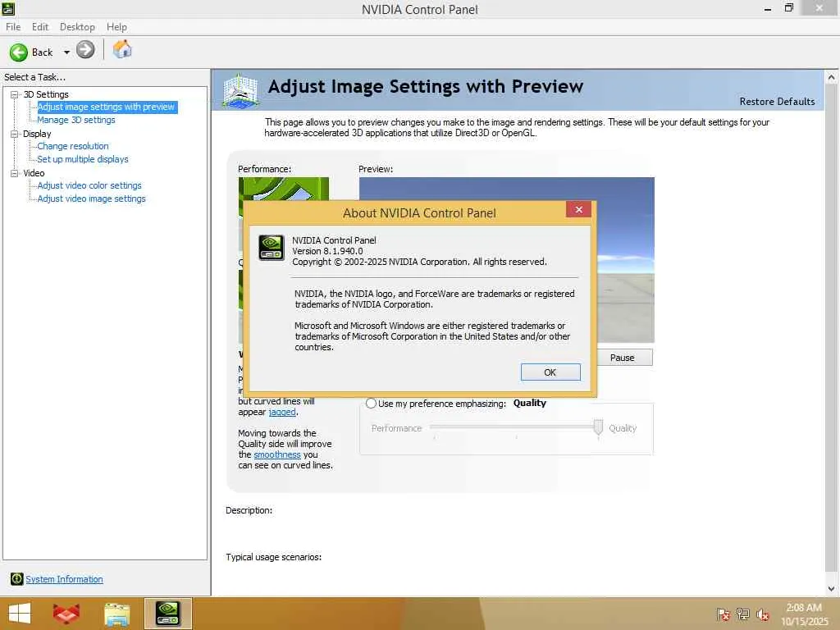Screen dimensions: 840x630
Task: Open the Back history dropdown arrow
Action: [66, 52]
